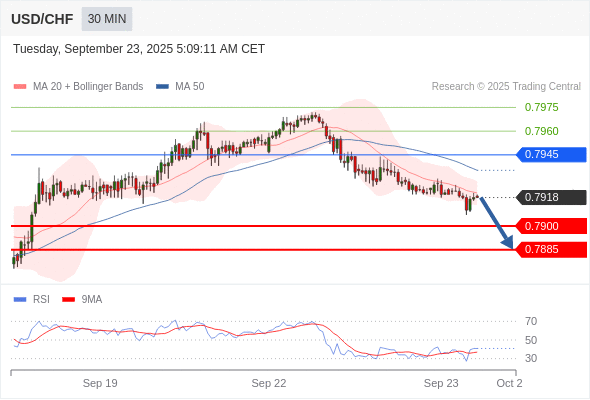This screenshot has width=590, height=400.
Task: Click the pink MA 20 legend swatch
Action: [x=20, y=87]
